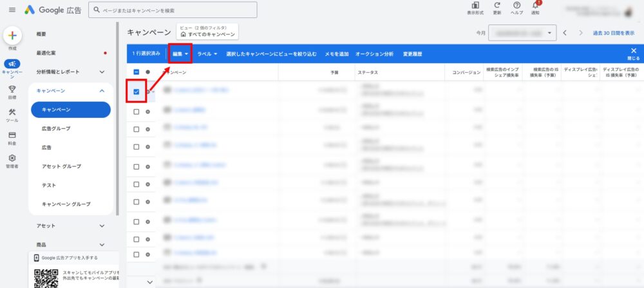Click the Create plus button

13,36
